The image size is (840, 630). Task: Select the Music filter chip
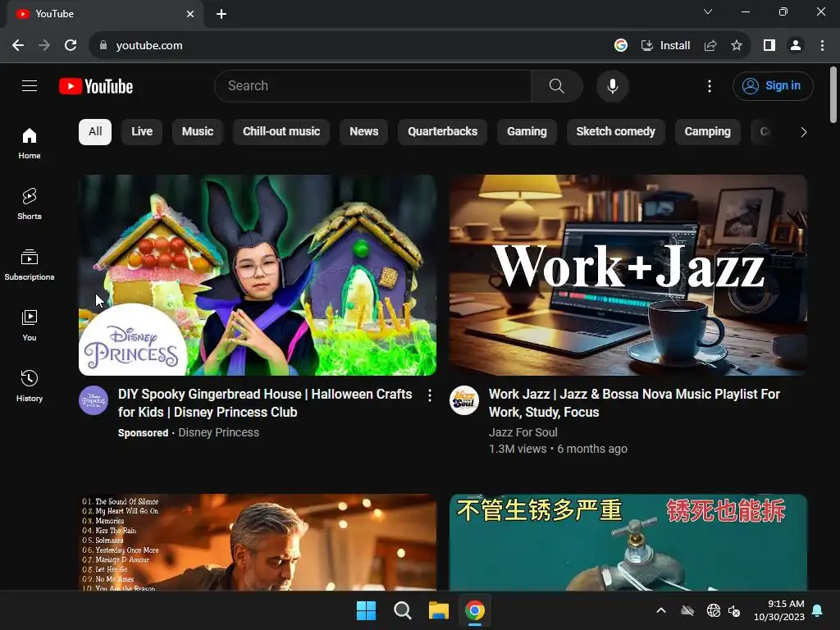click(x=198, y=132)
